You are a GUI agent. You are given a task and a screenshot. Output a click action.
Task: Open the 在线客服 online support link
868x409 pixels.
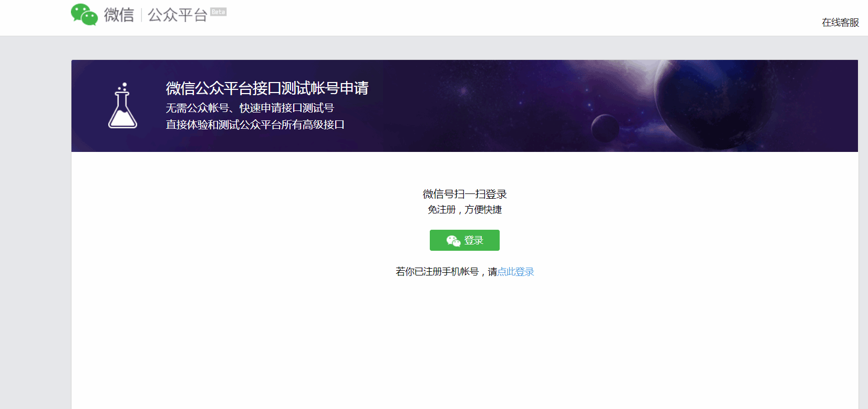coord(840,23)
